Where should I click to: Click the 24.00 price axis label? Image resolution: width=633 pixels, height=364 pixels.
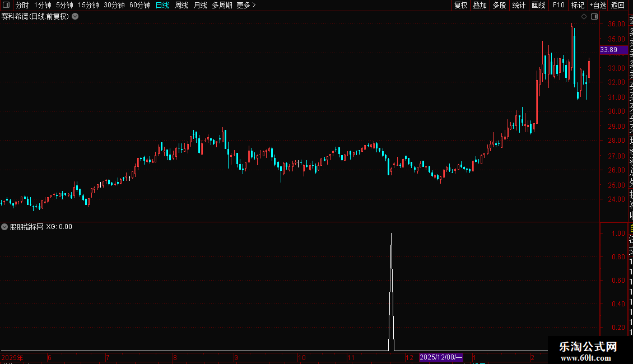616,199
